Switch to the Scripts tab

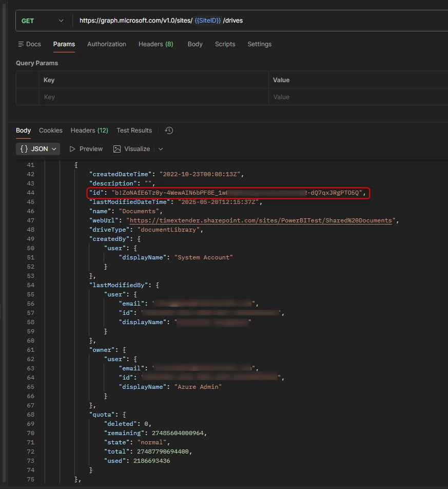tap(225, 44)
